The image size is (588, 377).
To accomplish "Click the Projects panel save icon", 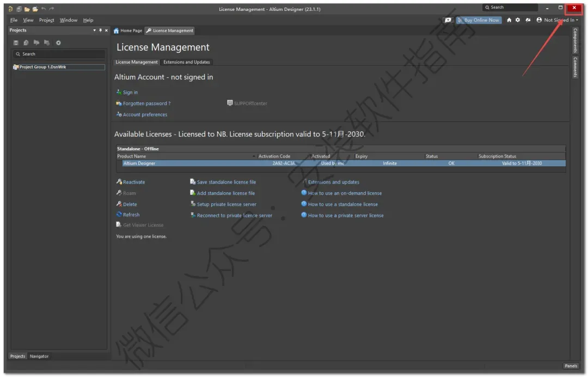I will coord(16,42).
